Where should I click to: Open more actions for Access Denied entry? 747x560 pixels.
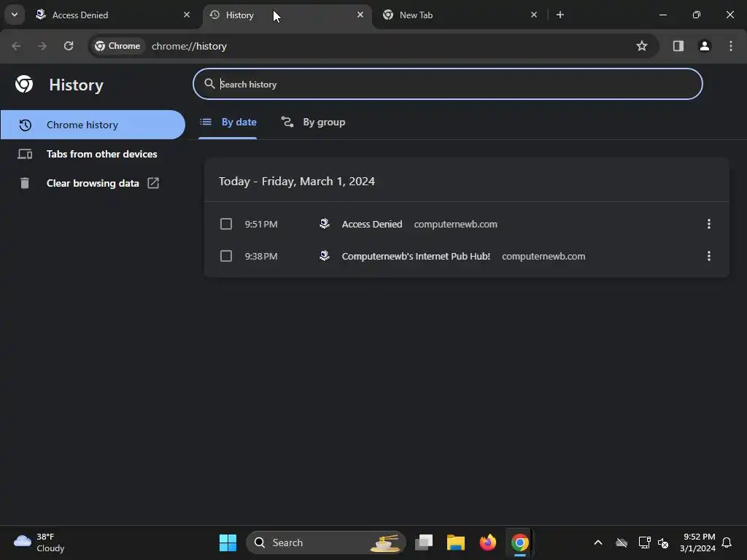point(709,224)
